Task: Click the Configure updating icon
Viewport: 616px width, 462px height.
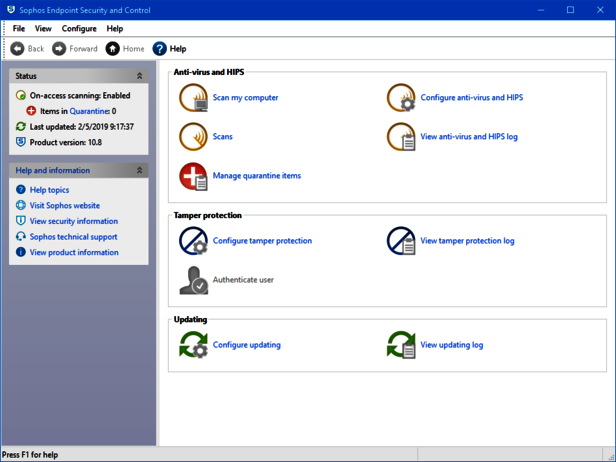Action: click(193, 345)
